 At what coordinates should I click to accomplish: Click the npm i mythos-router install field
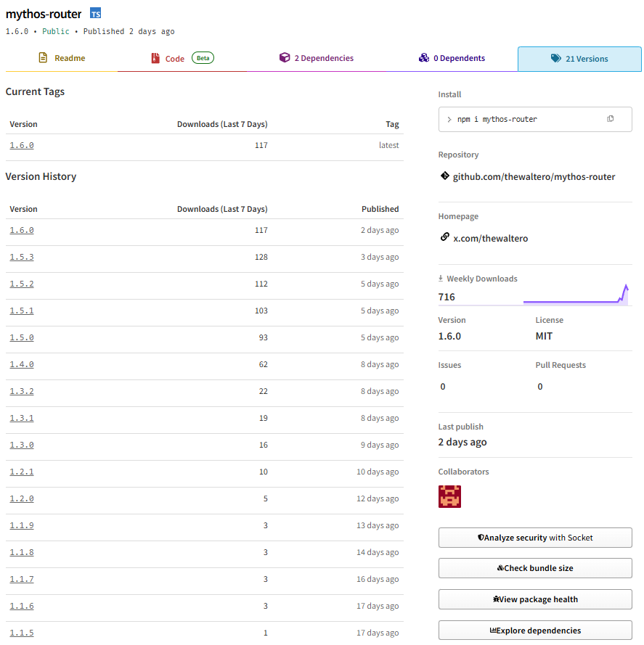pyautogui.click(x=535, y=119)
